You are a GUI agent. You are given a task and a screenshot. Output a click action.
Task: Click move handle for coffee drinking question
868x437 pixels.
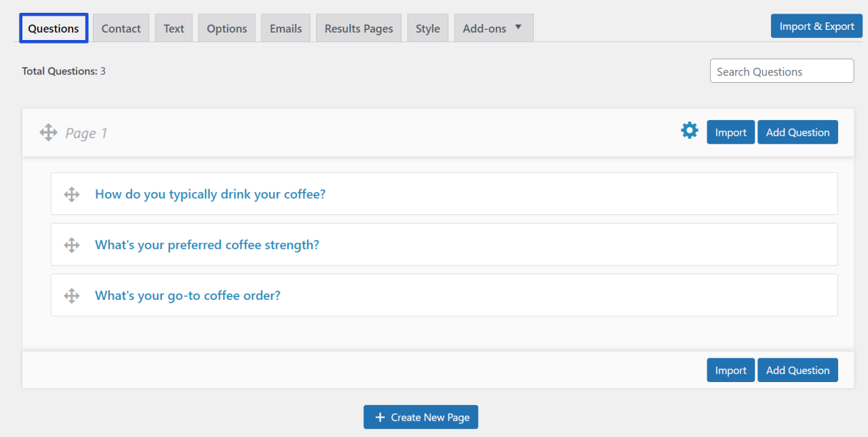[72, 194]
